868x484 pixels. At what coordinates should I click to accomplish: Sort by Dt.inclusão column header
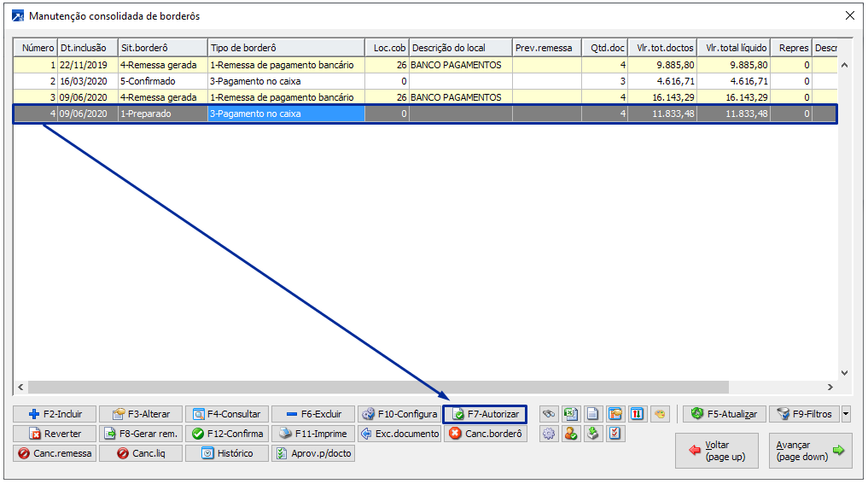click(87, 48)
